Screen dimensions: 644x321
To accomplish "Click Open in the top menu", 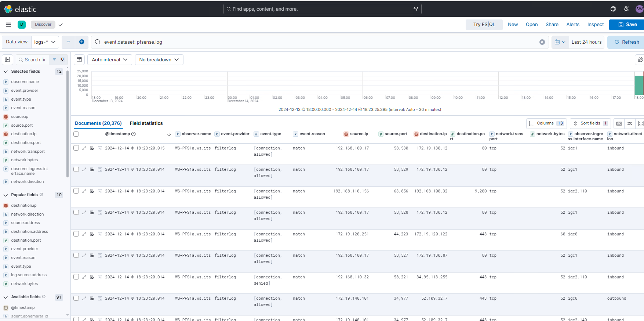I will 532,25.
